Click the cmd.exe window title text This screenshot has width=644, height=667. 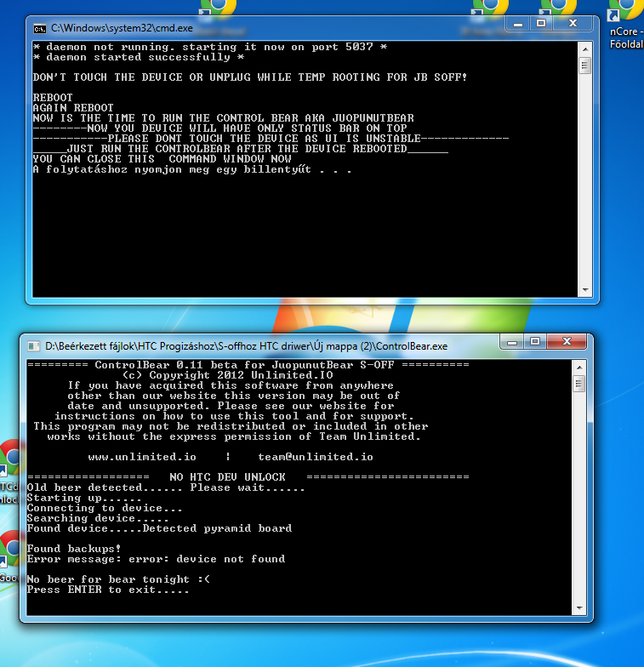point(122,29)
